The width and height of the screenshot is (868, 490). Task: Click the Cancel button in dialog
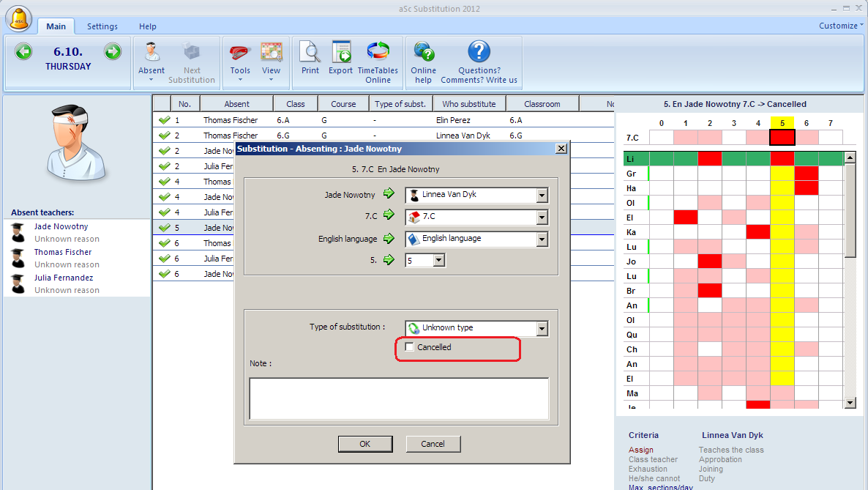point(433,443)
